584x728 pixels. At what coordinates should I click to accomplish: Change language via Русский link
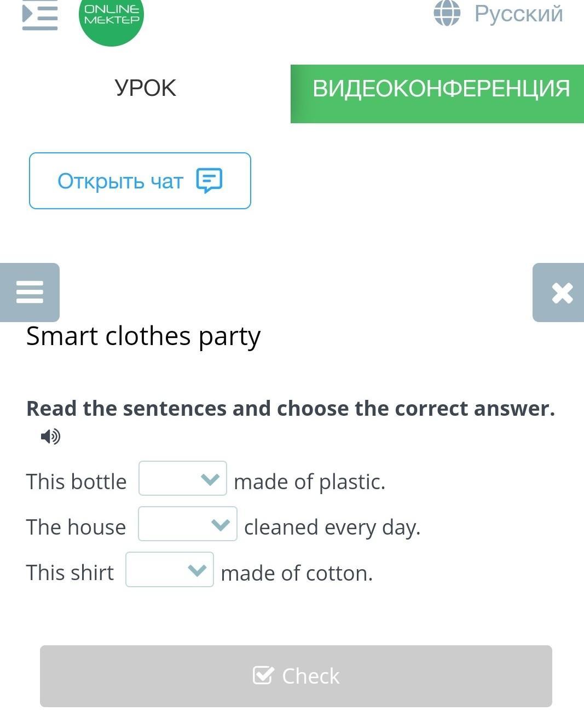pyautogui.click(x=518, y=14)
